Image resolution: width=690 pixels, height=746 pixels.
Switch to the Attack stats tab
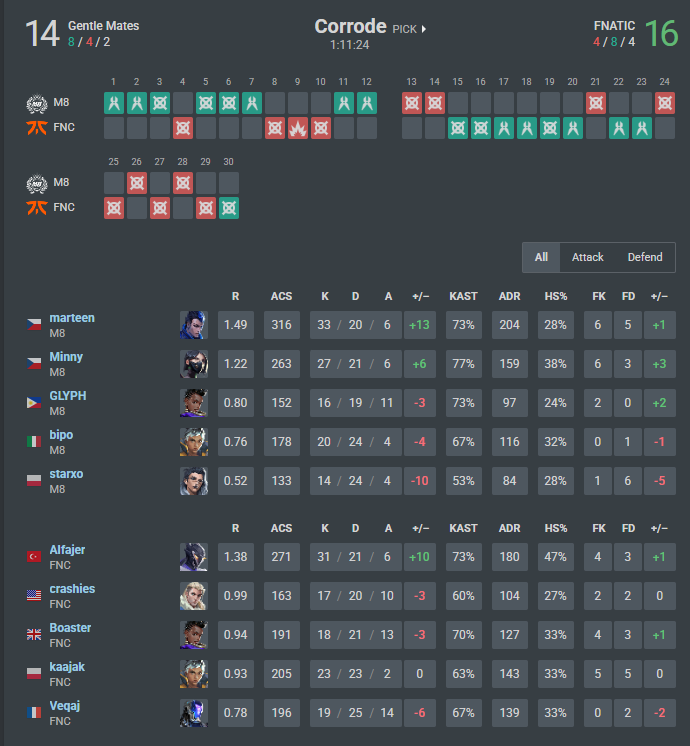pyautogui.click(x=588, y=257)
